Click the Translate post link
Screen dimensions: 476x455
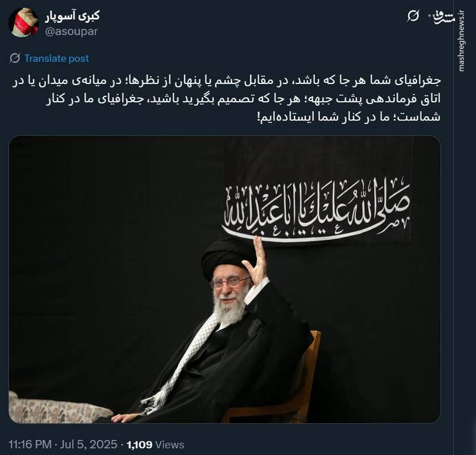click(57, 58)
